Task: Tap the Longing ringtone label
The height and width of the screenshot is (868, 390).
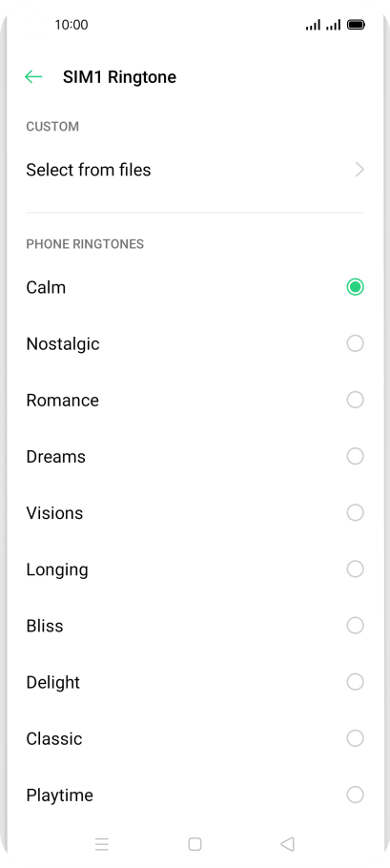Action: click(57, 569)
